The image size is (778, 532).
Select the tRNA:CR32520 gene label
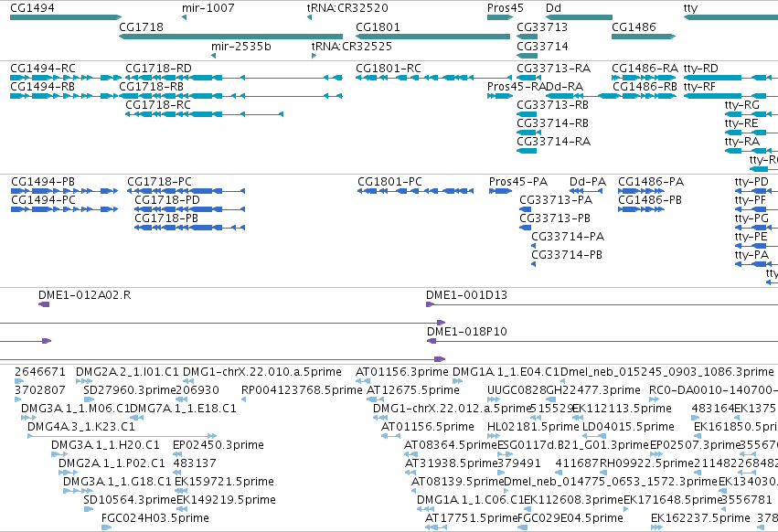(347, 8)
